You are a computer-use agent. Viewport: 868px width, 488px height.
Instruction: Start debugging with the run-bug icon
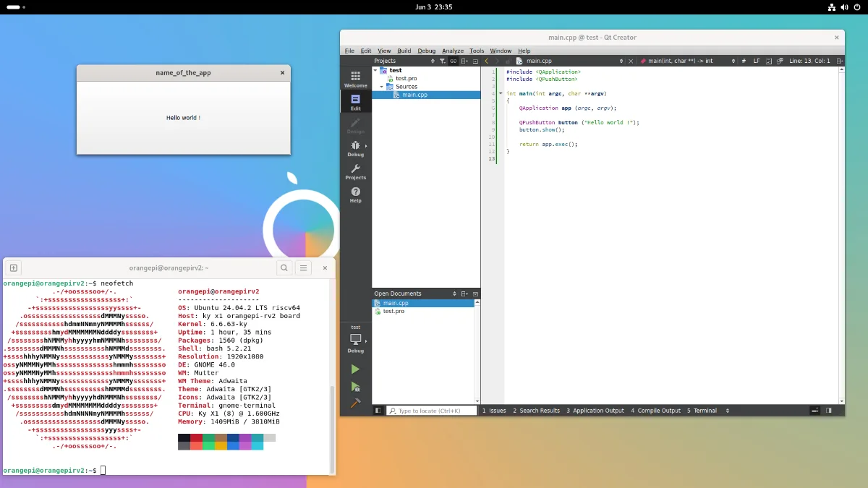pyautogui.click(x=355, y=387)
